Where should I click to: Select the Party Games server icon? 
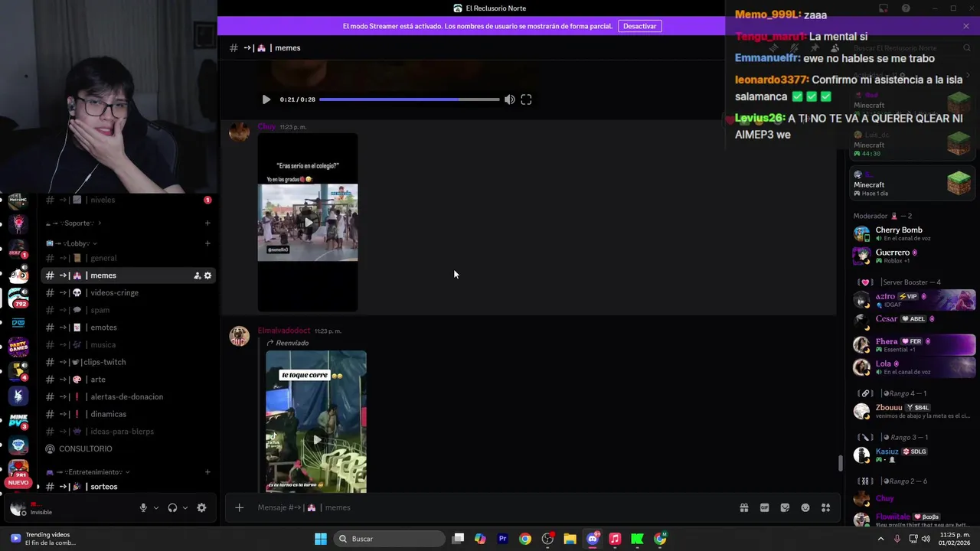point(18,347)
